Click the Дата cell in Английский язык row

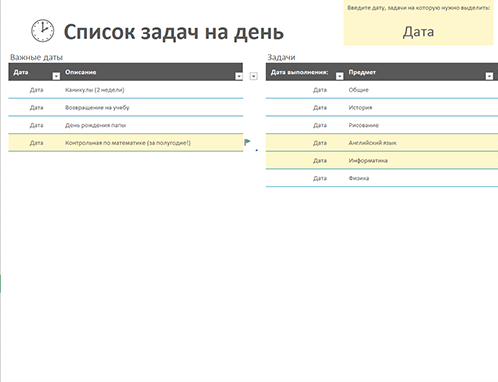(x=320, y=143)
